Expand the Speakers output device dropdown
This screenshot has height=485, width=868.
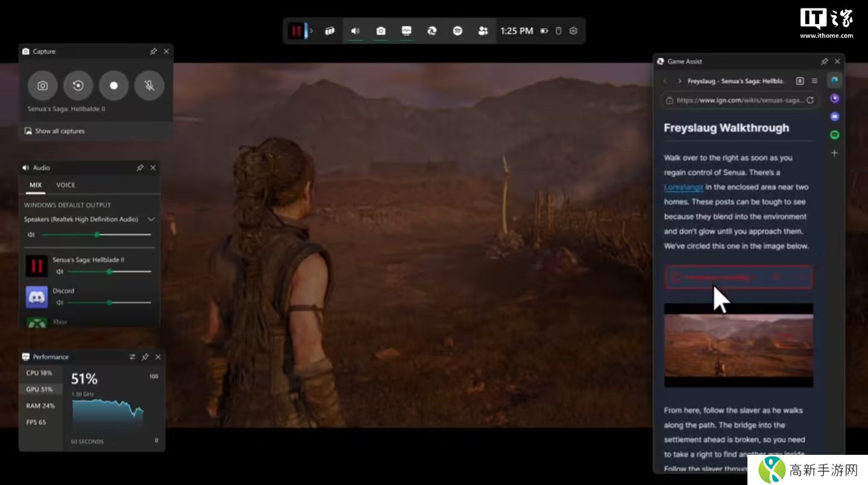(151, 219)
